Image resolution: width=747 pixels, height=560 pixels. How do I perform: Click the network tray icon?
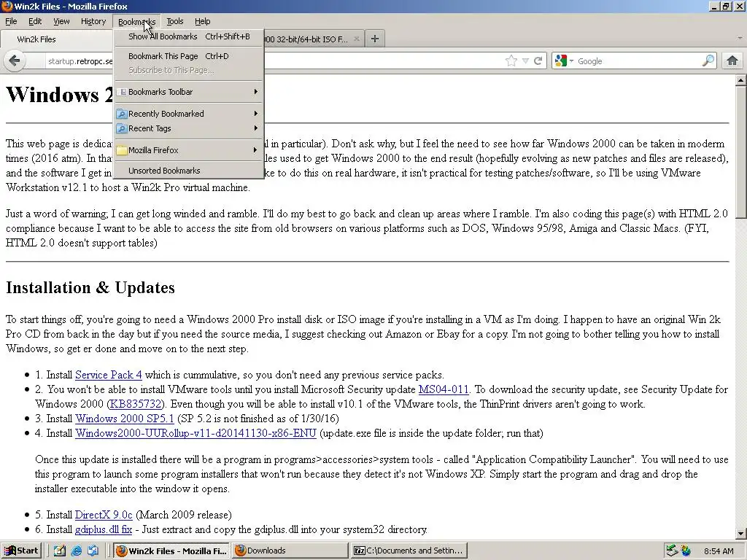[x=671, y=551]
